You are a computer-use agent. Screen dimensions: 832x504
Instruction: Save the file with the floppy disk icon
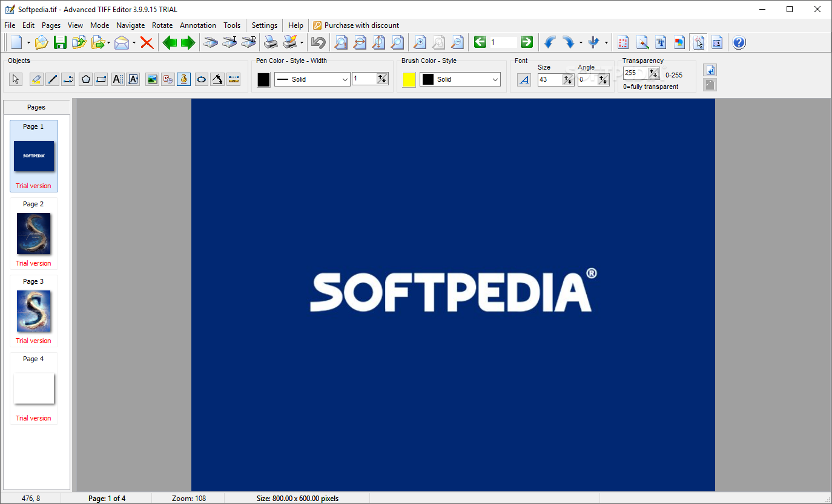click(x=60, y=42)
